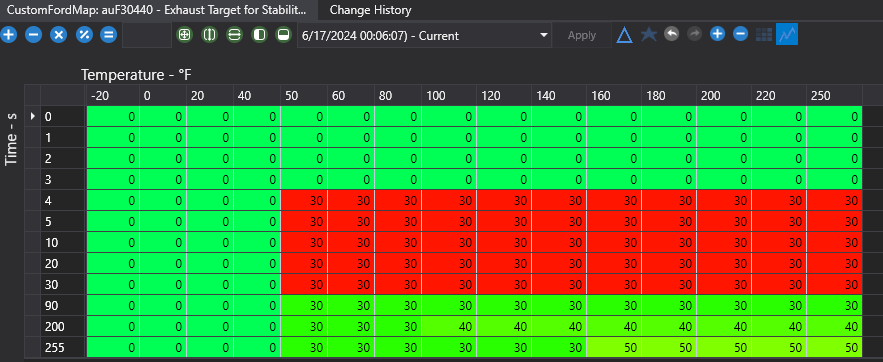Click the green select-row icon
Viewport: 883px width, 362px height.
pos(234,35)
